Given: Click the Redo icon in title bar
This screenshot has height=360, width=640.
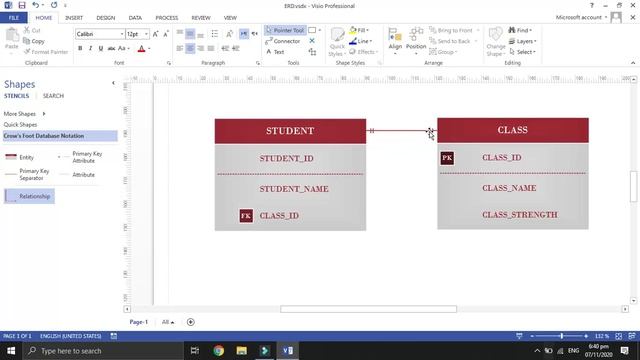Looking at the screenshot, I should point(54,5).
